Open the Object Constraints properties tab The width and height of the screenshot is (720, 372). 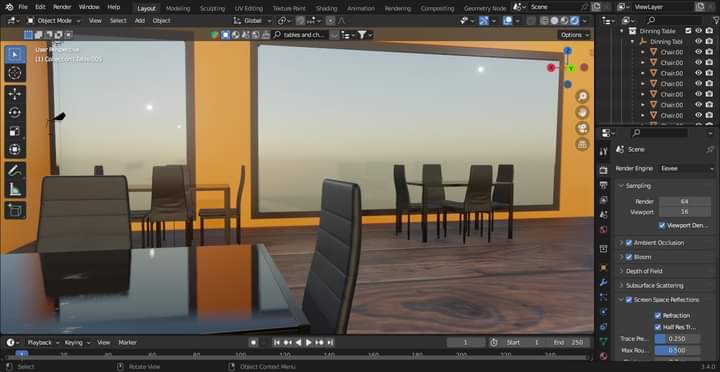point(603,327)
